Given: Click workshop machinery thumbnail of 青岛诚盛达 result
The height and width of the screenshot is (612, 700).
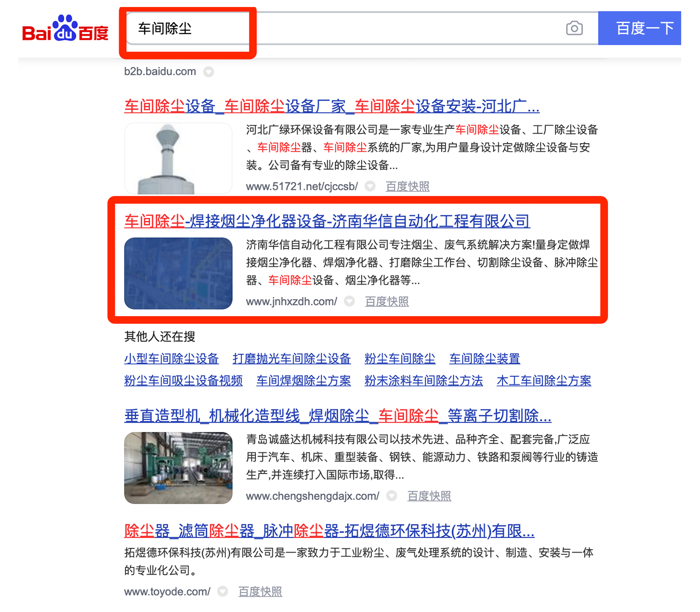Looking at the screenshot, I should click(178, 468).
